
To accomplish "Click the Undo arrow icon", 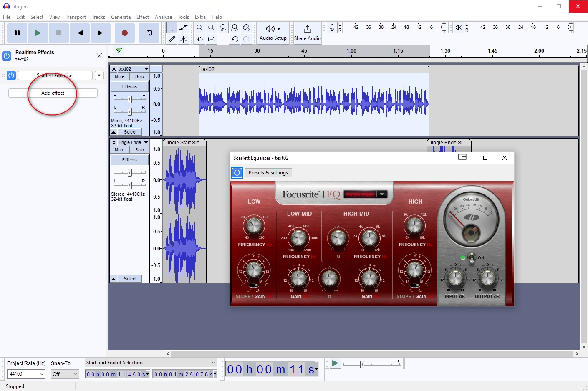I will point(235,39).
